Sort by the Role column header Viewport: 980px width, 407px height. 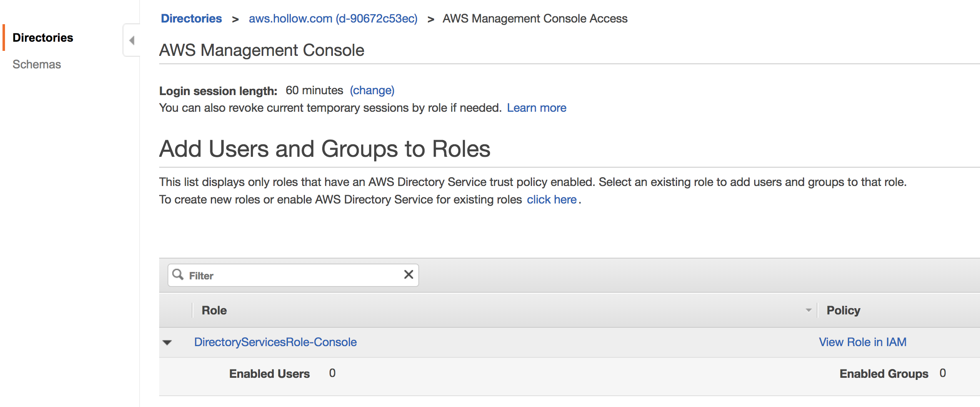point(214,310)
